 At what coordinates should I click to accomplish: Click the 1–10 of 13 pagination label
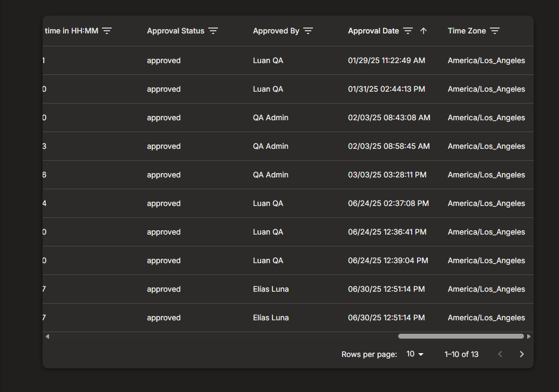coord(461,354)
